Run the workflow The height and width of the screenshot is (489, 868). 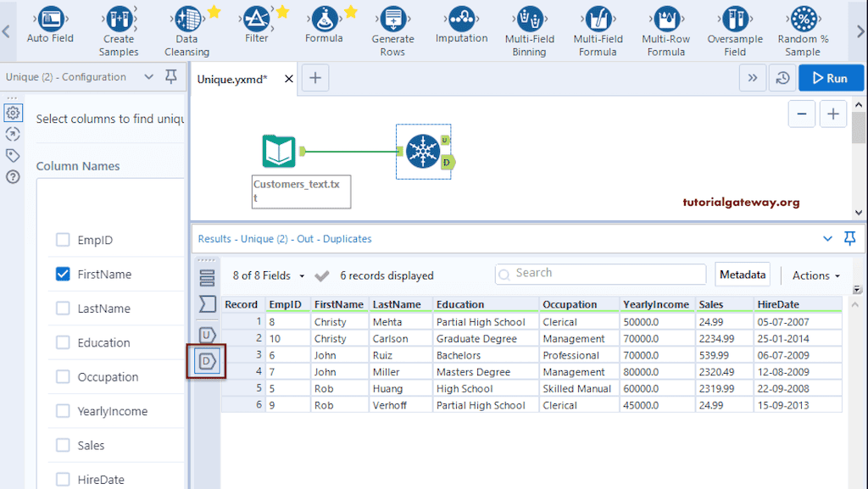pyautogui.click(x=829, y=78)
